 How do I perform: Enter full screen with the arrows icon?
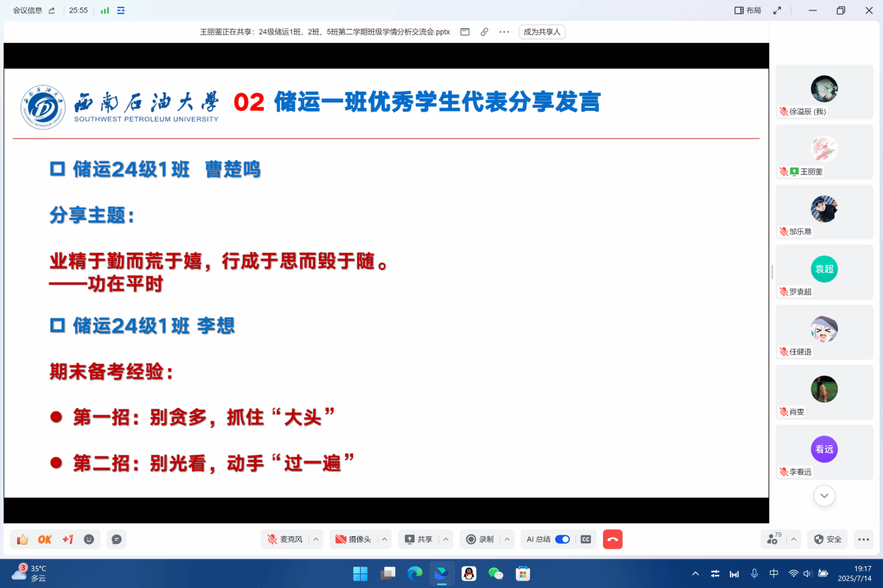coord(777,10)
